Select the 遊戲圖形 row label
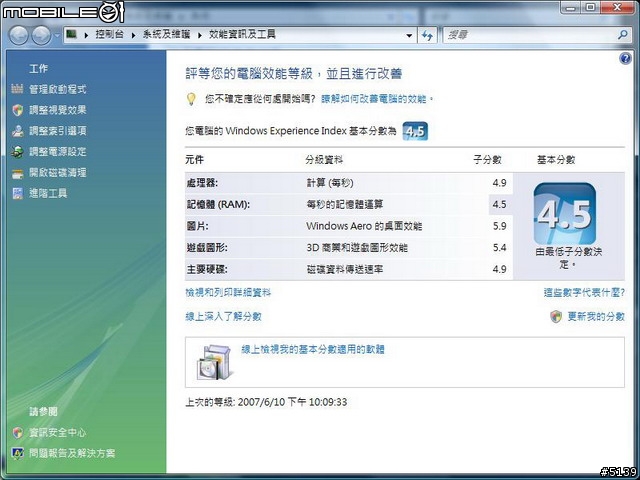640x480 pixels. [x=207, y=247]
